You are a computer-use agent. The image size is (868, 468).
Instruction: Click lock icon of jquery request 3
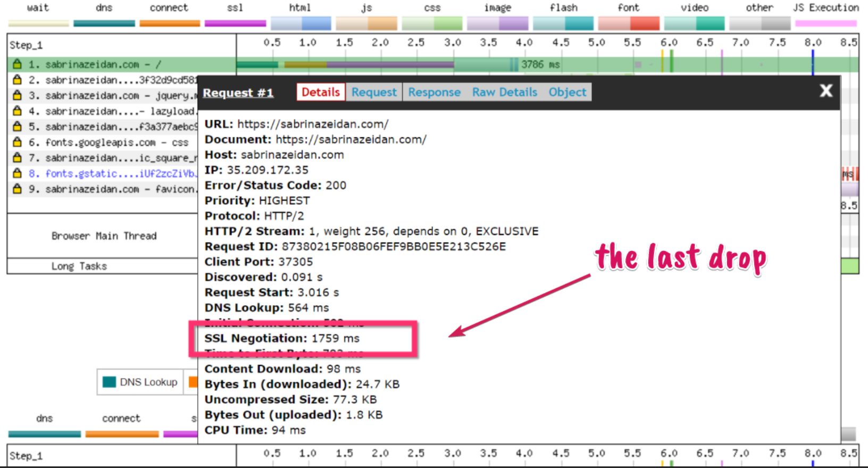[17, 95]
